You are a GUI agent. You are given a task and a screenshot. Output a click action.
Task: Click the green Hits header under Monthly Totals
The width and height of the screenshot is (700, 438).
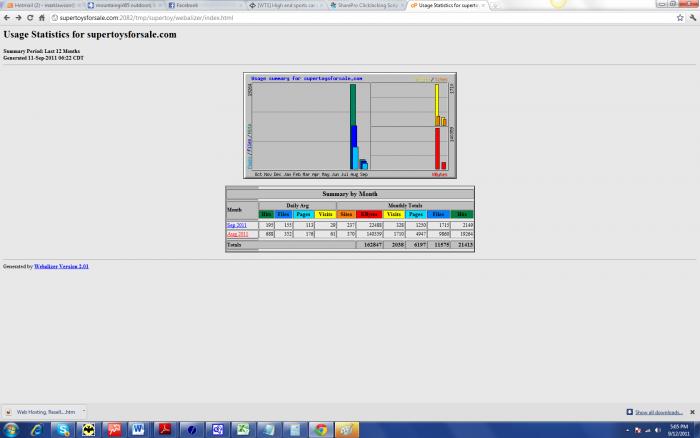(x=462, y=215)
